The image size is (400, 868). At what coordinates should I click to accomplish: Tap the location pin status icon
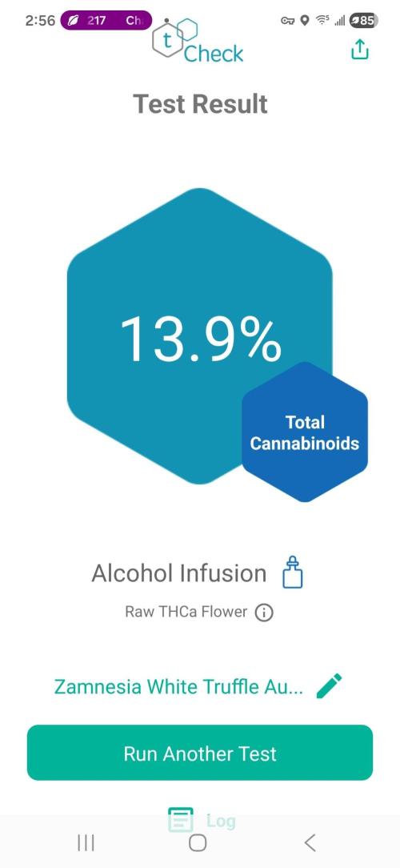point(304,21)
